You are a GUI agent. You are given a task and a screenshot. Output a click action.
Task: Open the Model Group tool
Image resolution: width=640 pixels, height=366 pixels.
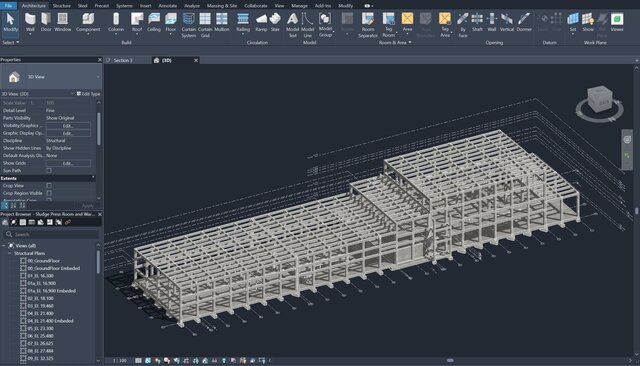point(325,24)
